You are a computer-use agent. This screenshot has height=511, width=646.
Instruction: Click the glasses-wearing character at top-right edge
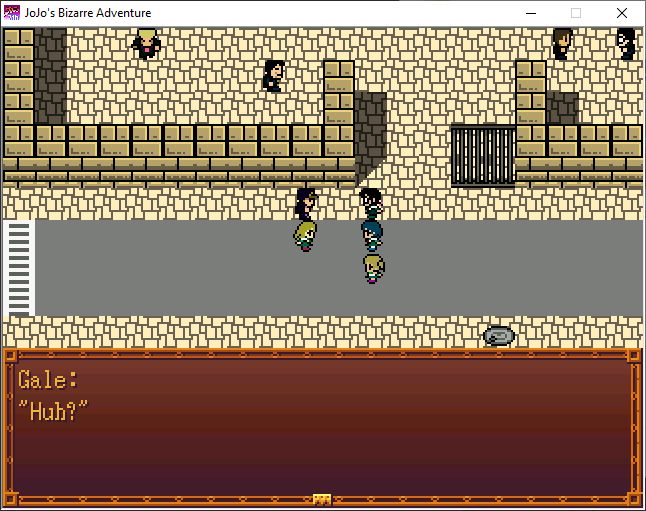coord(626,44)
